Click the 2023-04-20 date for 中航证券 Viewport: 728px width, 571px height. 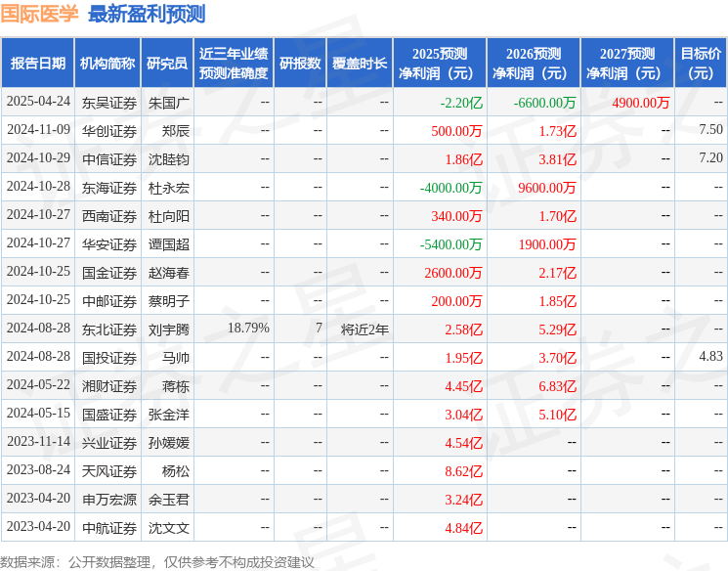38,526
